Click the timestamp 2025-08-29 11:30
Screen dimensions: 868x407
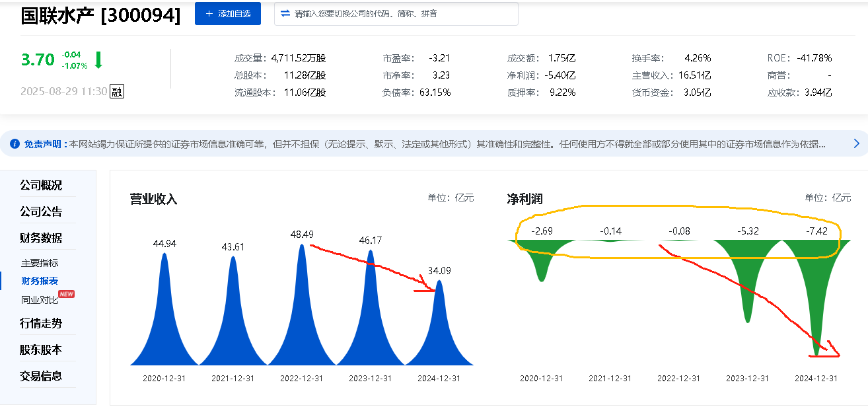coord(64,91)
